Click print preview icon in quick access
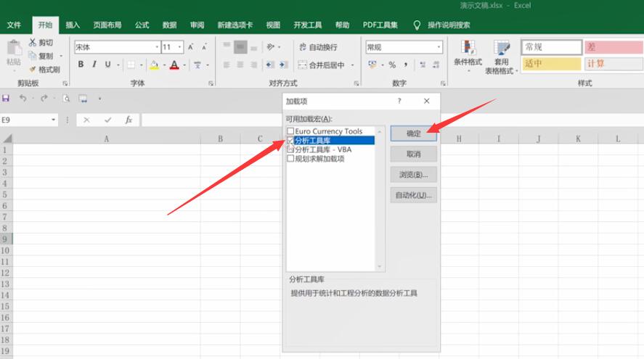The height and width of the screenshot is (359, 644). (66, 99)
